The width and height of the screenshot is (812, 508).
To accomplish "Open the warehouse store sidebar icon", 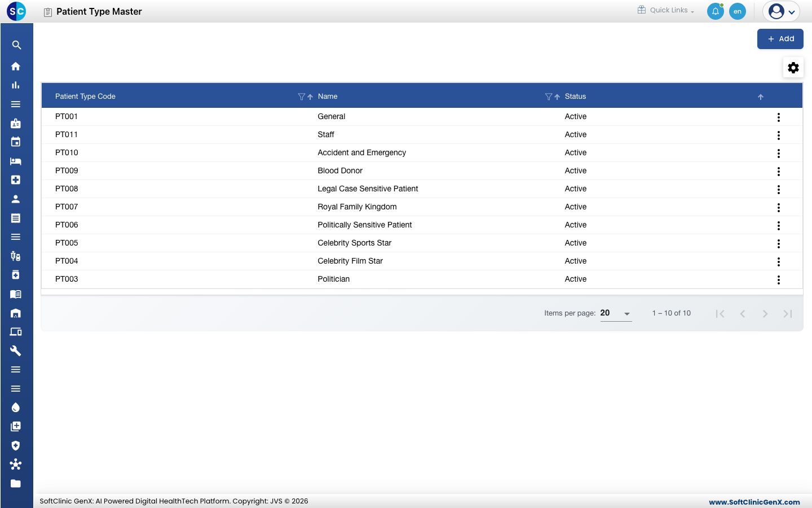I will 16,313.
